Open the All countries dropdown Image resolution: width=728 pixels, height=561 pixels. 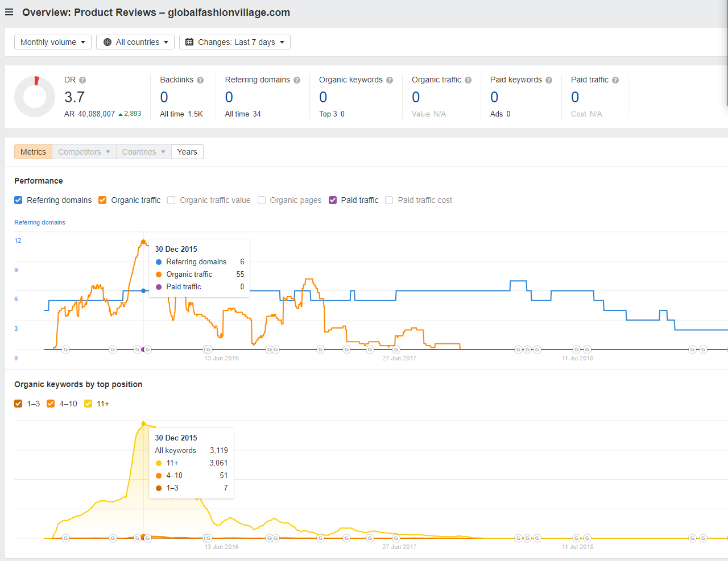(135, 42)
